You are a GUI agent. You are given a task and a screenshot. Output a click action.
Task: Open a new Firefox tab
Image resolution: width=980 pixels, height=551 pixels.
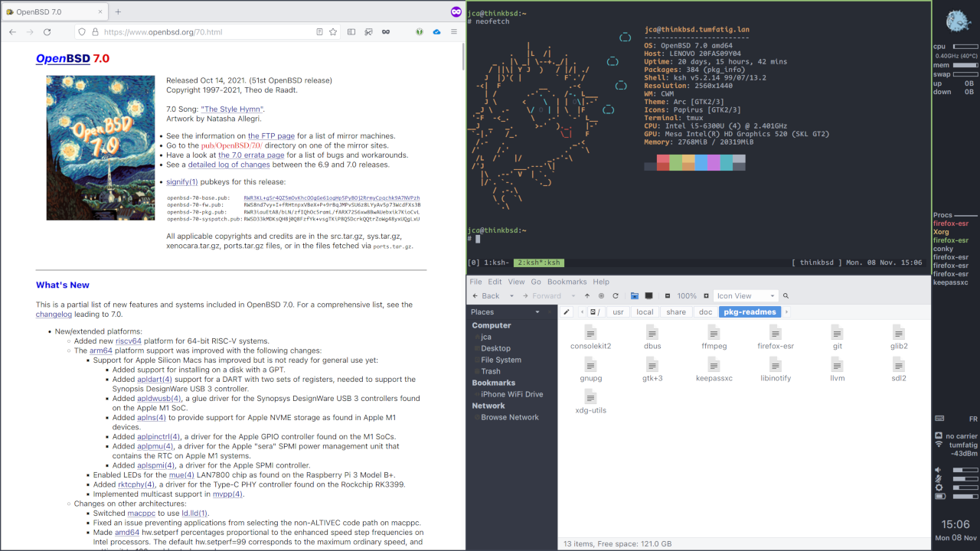(118, 12)
